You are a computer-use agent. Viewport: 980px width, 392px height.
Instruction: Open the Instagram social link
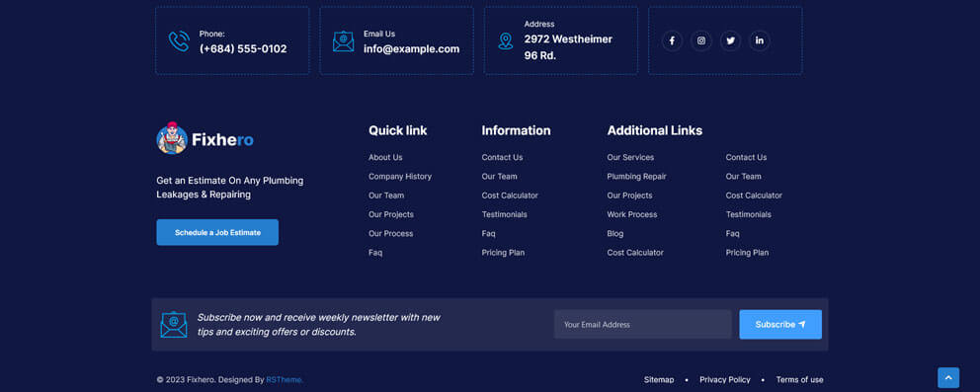701,40
